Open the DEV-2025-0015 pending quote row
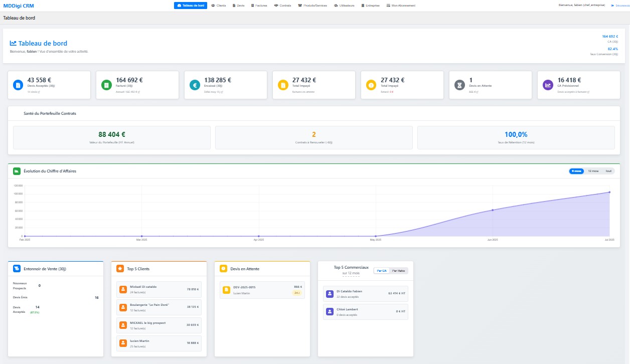Viewport: 630px width, 364px height. [262, 290]
